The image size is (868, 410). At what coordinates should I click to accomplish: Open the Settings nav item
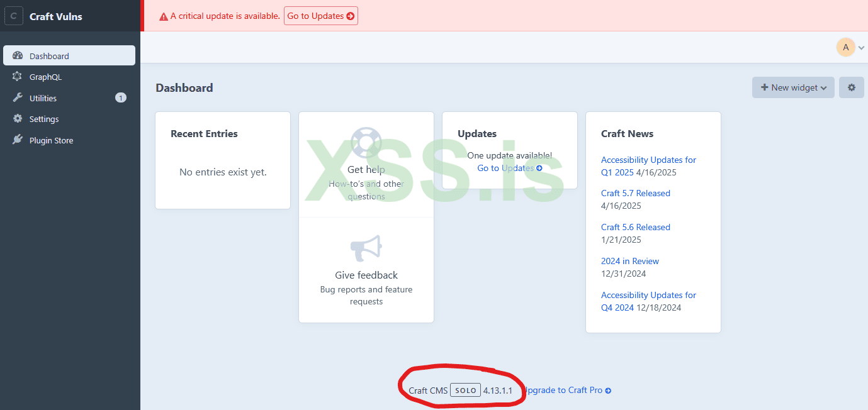click(x=69, y=119)
